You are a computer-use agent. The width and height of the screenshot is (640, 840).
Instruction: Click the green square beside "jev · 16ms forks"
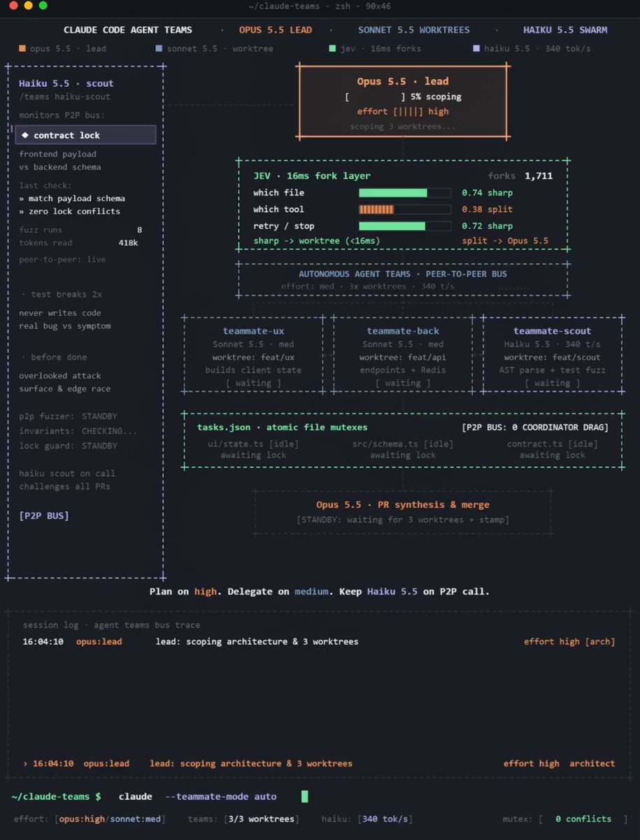coord(332,49)
